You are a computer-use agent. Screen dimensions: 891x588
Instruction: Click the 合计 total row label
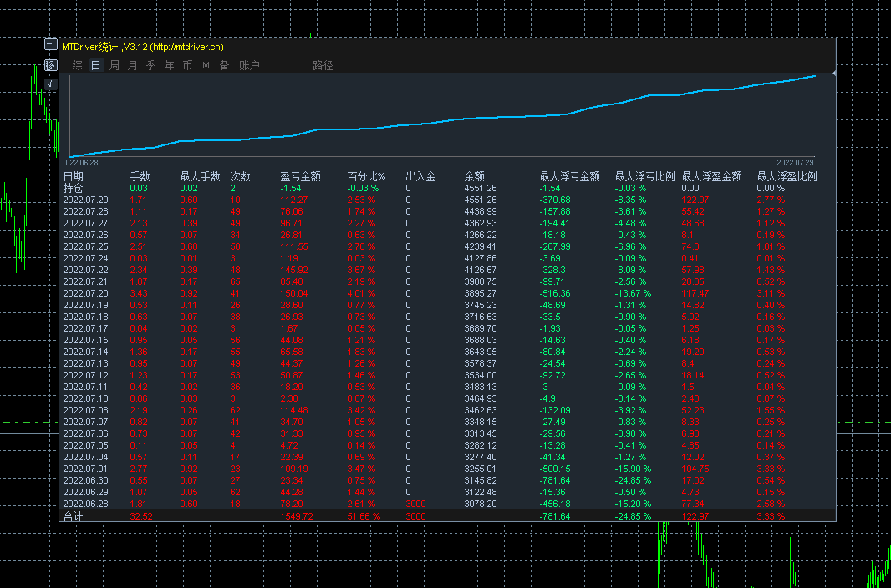point(74,516)
